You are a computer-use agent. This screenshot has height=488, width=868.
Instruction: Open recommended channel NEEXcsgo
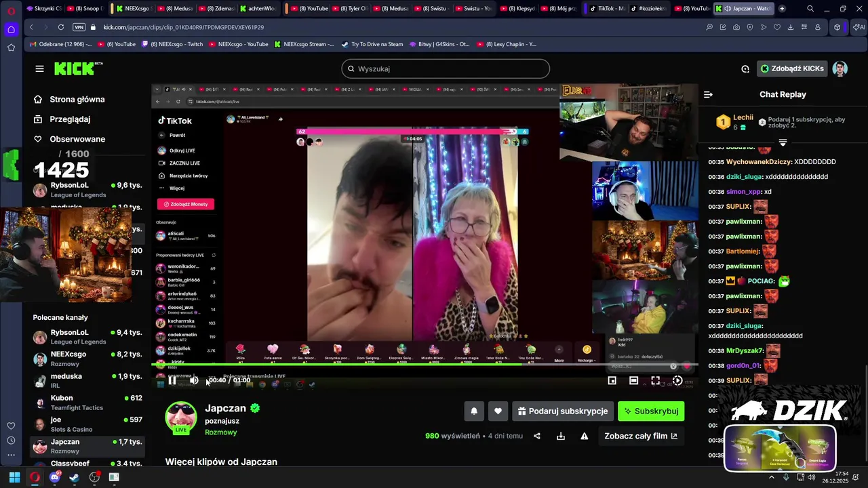(x=87, y=359)
